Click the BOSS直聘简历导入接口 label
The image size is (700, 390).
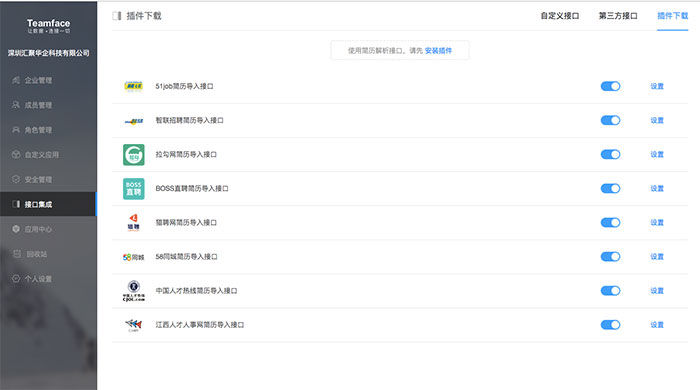[x=192, y=188]
